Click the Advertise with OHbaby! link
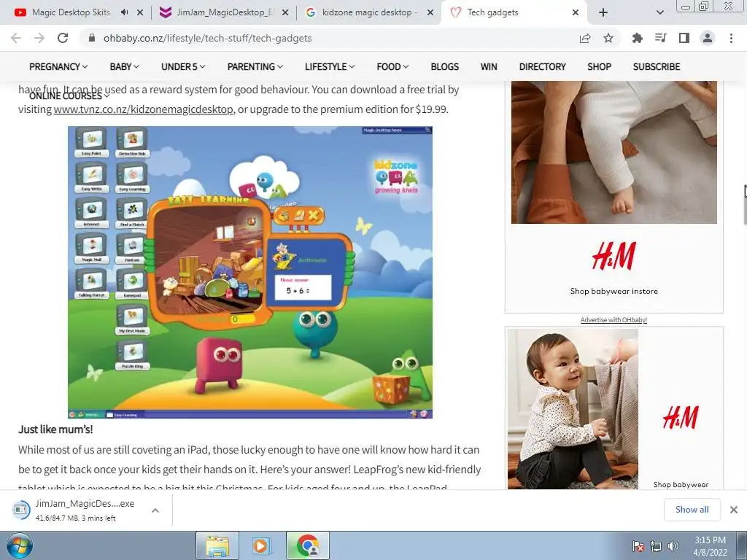 pos(614,320)
